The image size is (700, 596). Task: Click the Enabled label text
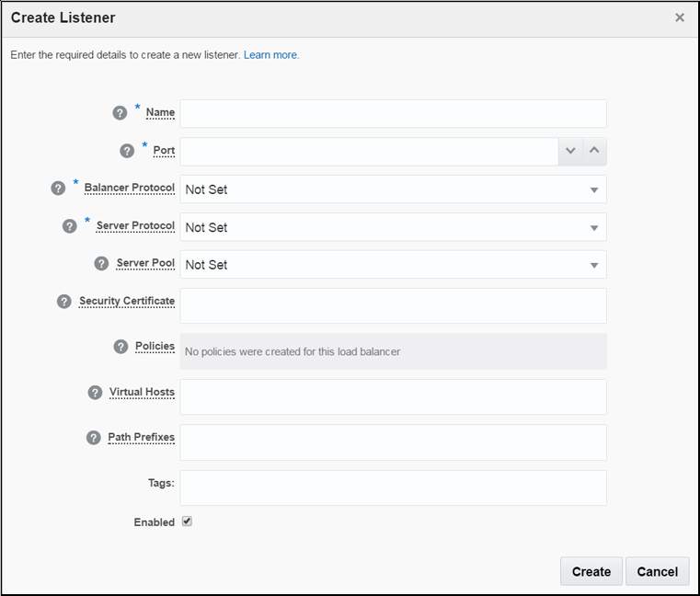coord(154,522)
